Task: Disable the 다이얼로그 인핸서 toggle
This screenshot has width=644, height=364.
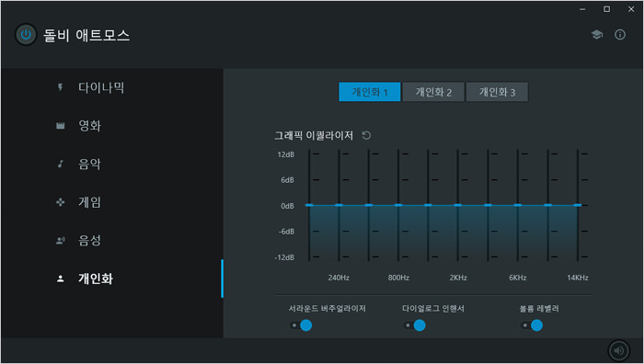Action: click(414, 325)
